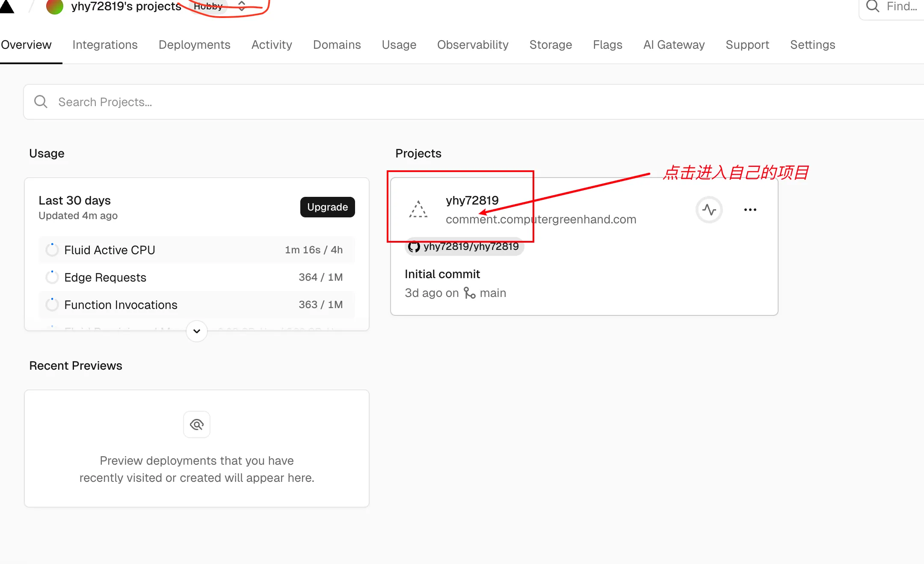
Task: Click the Upgrade button
Action: (327, 207)
